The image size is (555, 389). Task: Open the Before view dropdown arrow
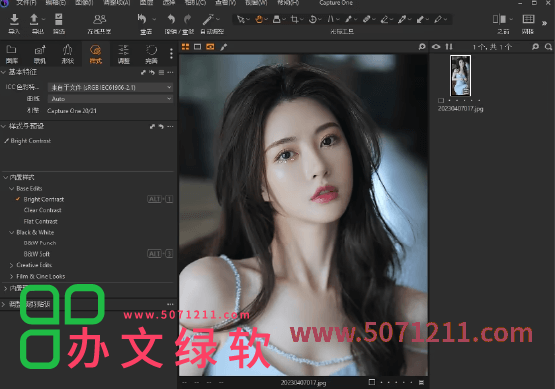[511, 19]
